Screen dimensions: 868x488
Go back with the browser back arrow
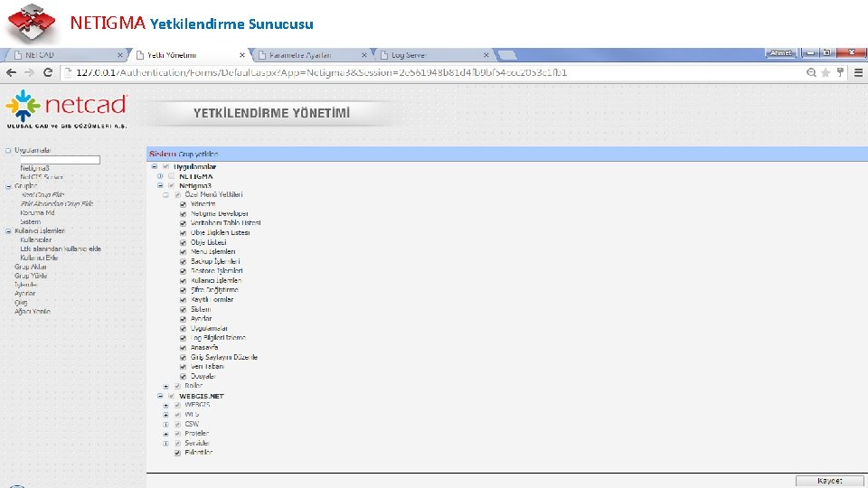pos(11,72)
